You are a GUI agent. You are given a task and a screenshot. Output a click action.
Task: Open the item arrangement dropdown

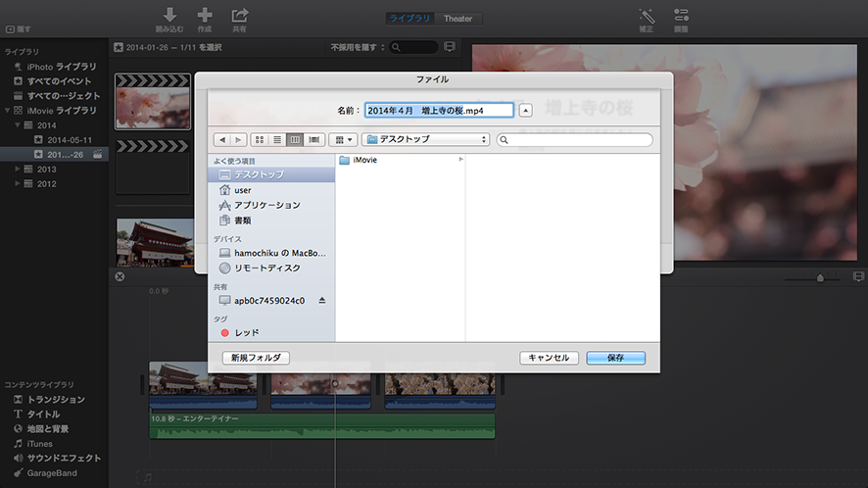pyautogui.click(x=343, y=140)
